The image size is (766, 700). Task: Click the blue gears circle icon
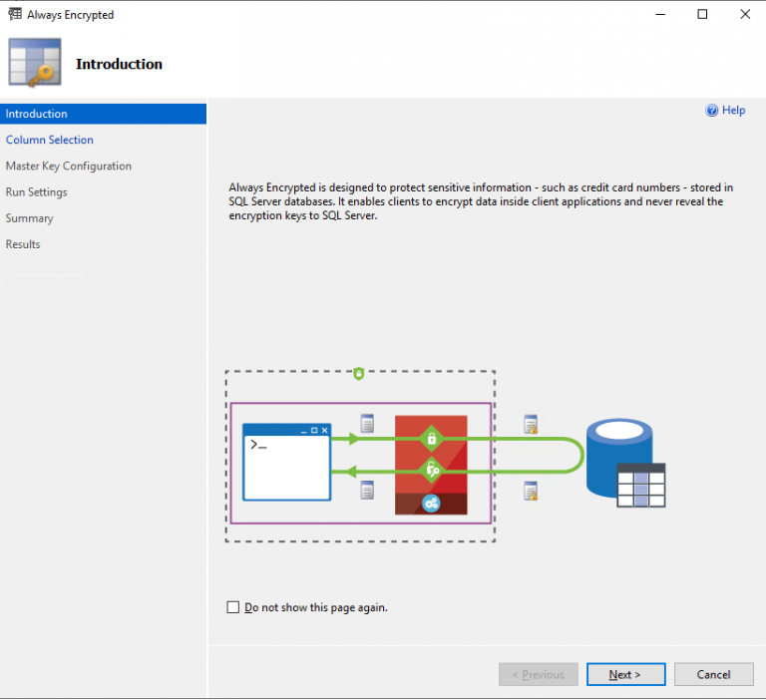(431, 504)
